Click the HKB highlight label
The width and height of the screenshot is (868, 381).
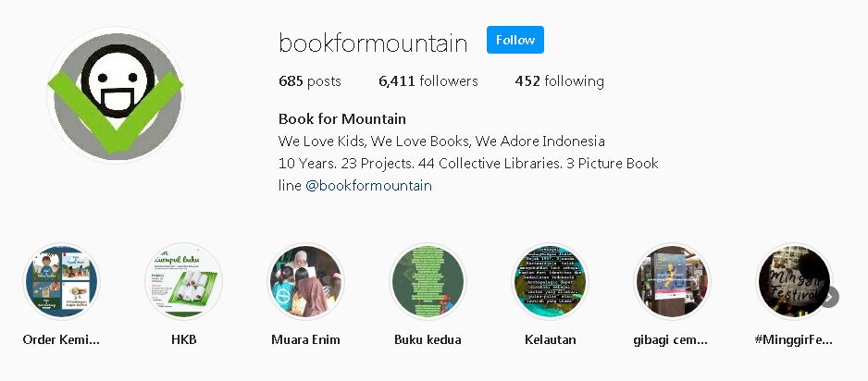184,339
